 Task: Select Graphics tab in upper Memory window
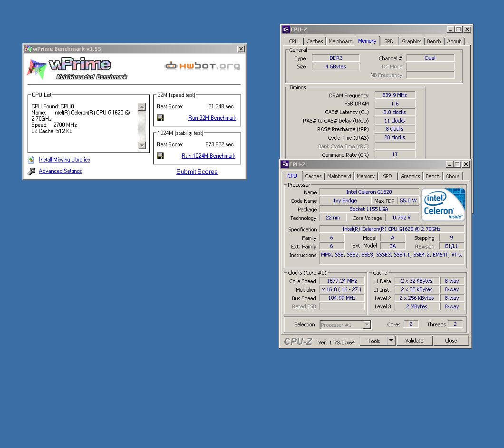pyautogui.click(x=411, y=41)
